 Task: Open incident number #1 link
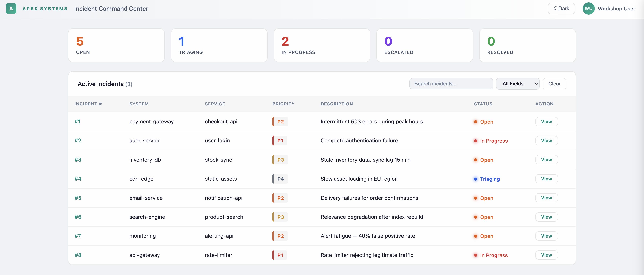pyautogui.click(x=78, y=122)
